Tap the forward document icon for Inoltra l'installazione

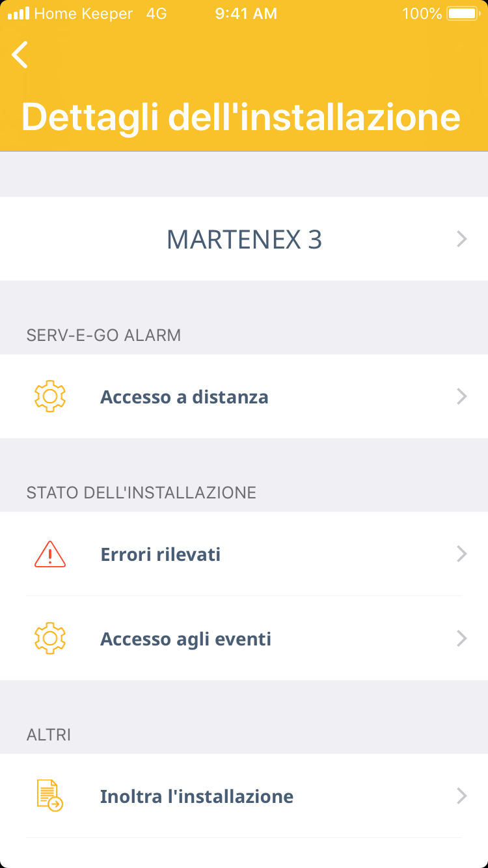(50, 796)
